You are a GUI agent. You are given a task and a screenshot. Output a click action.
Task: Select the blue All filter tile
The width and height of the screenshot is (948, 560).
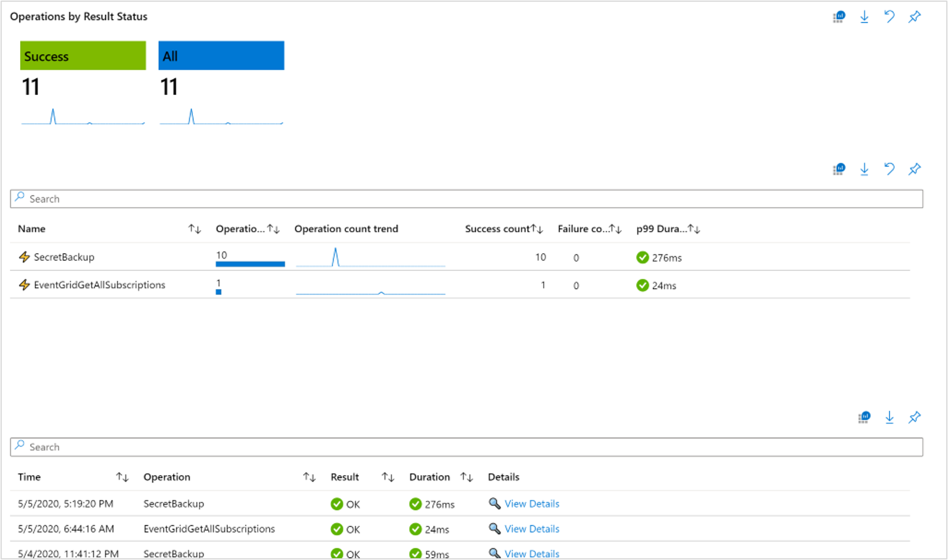(x=221, y=55)
